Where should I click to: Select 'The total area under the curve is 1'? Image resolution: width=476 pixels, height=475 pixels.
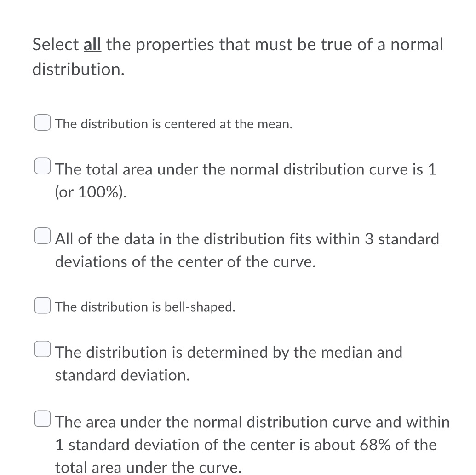click(42, 166)
